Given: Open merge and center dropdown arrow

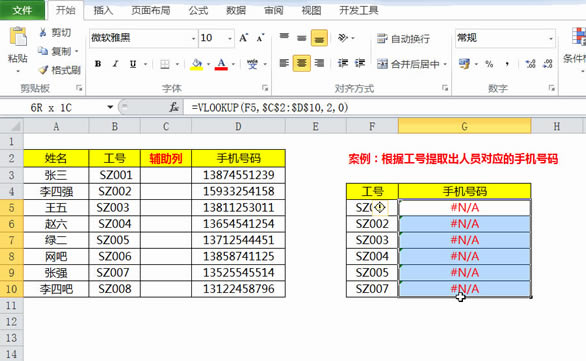Looking at the screenshot, I should [445, 64].
